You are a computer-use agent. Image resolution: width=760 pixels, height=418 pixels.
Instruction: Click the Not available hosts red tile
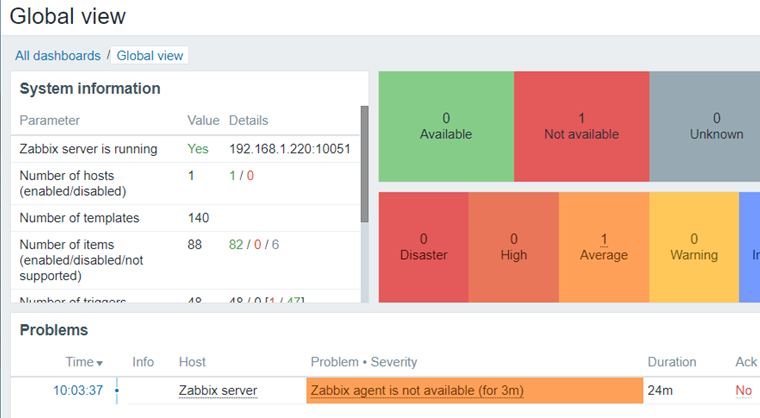581,127
